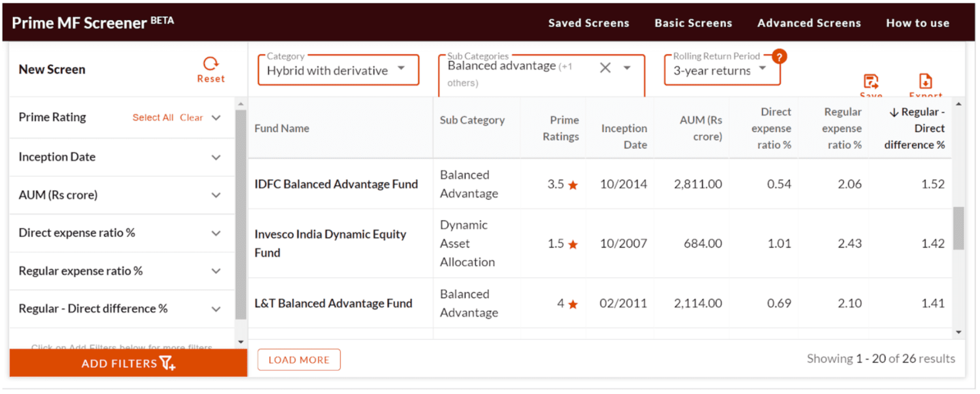Image resolution: width=980 pixels, height=394 pixels.
Task: Sort by Sub Category column header
Action: click(472, 120)
